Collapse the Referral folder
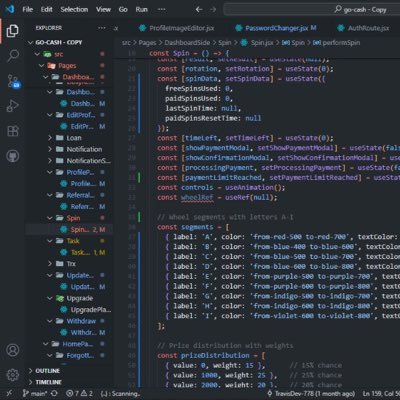Screen dimensions: 400x400 tap(50, 195)
